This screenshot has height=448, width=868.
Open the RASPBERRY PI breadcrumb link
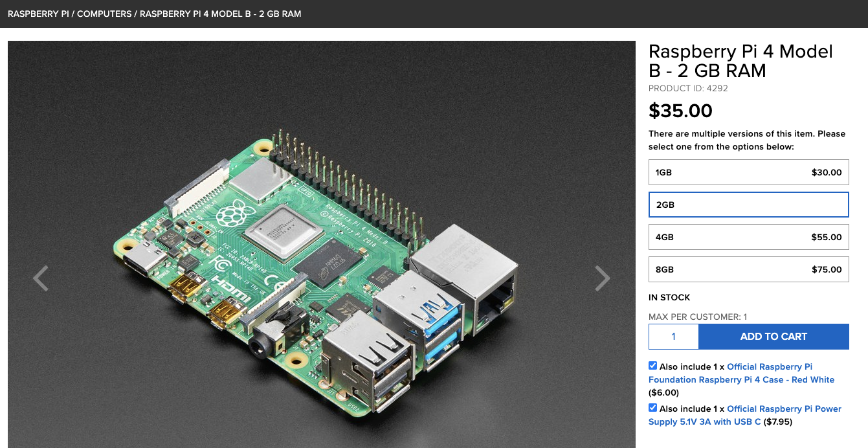pos(38,14)
